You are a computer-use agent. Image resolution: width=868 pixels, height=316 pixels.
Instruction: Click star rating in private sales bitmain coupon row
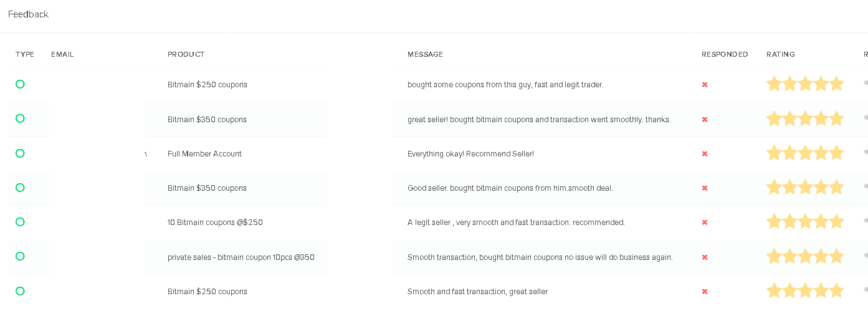point(805,256)
